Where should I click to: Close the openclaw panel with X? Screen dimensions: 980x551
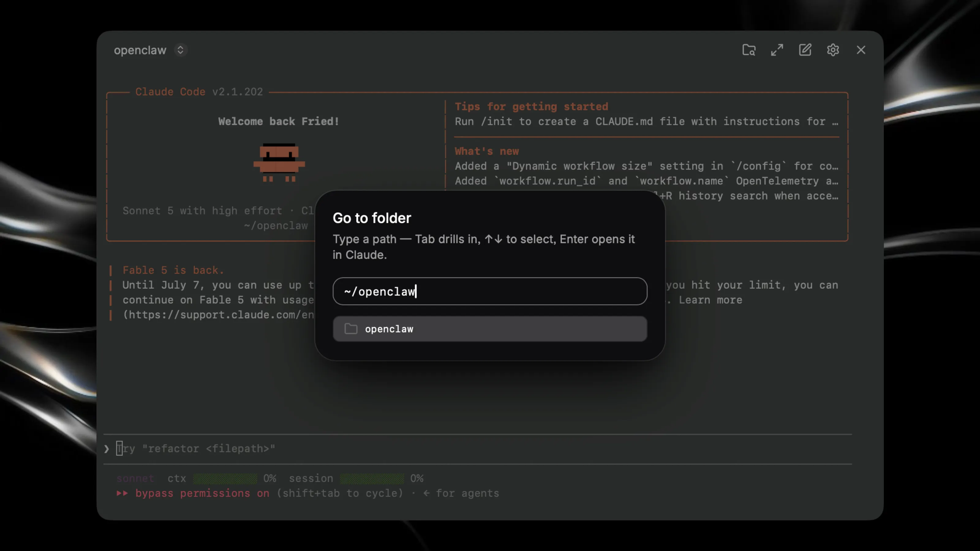(861, 50)
